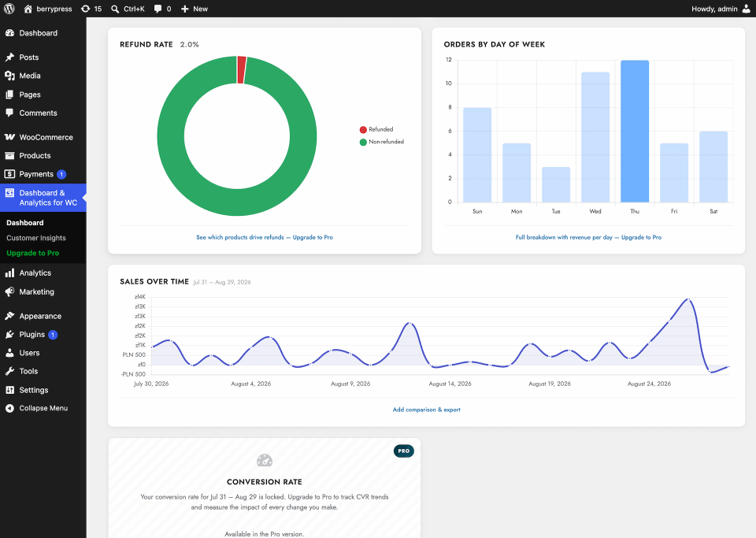Select the Appearance brush icon
Image resolution: width=756 pixels, height=538 pixels.
coord(9,316)
